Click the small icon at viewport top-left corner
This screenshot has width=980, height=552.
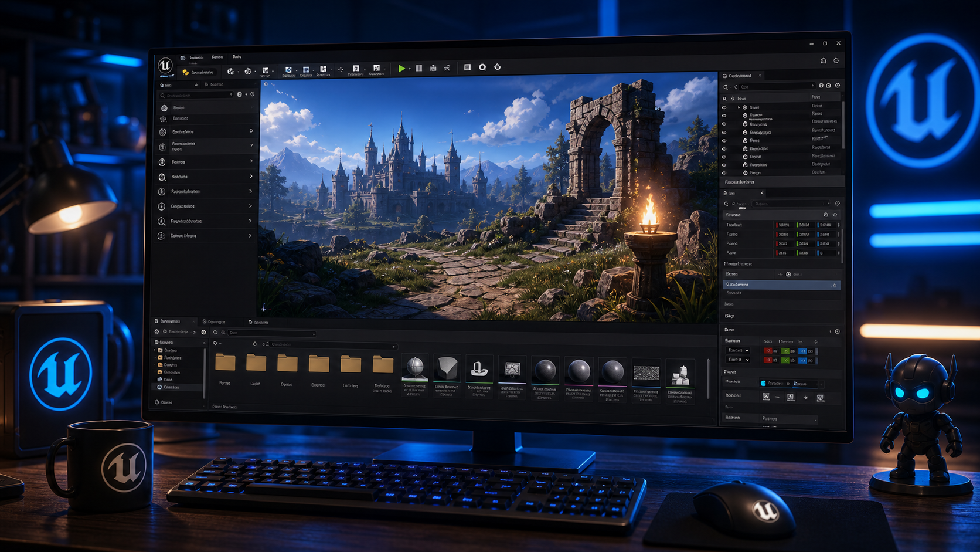266,84
